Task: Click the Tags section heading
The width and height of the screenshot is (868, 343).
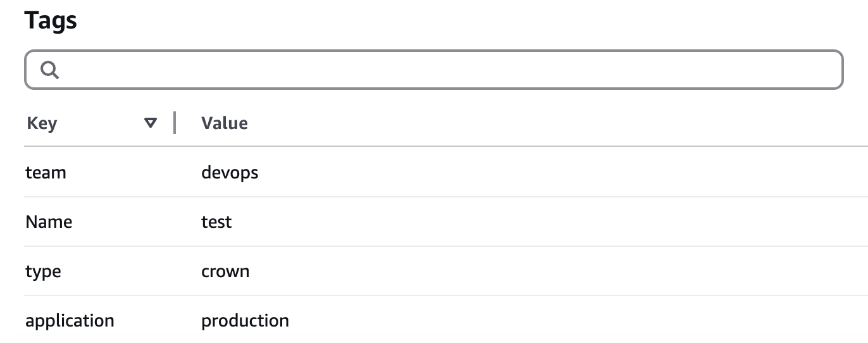Action: tap(51, 21)
